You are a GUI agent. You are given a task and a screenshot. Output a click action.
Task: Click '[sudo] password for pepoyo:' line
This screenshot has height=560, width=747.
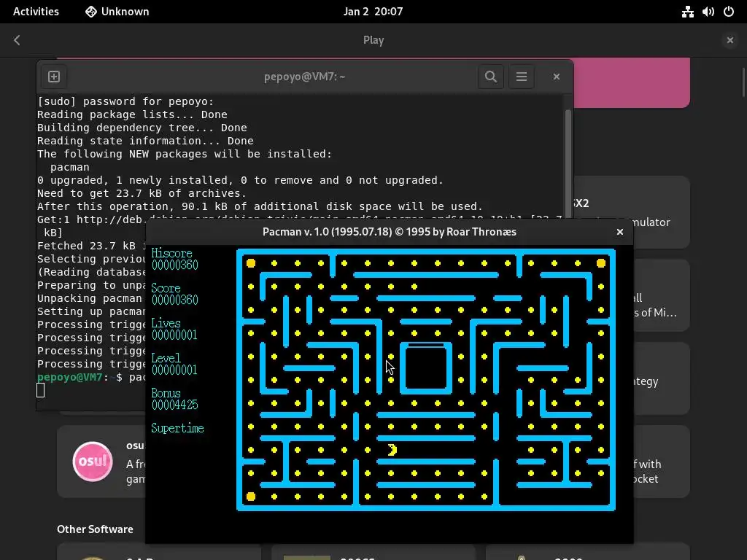click(125, 101)
